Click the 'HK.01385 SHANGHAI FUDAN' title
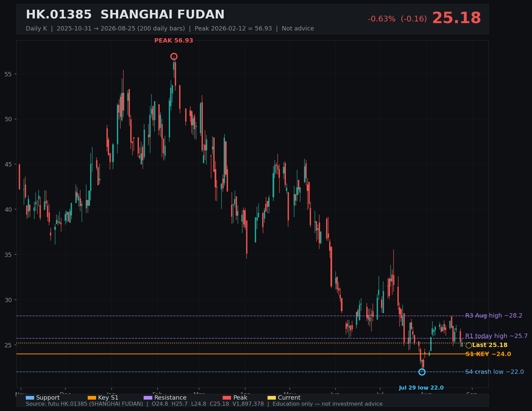532x411 pixels. (x=125, y=15)
